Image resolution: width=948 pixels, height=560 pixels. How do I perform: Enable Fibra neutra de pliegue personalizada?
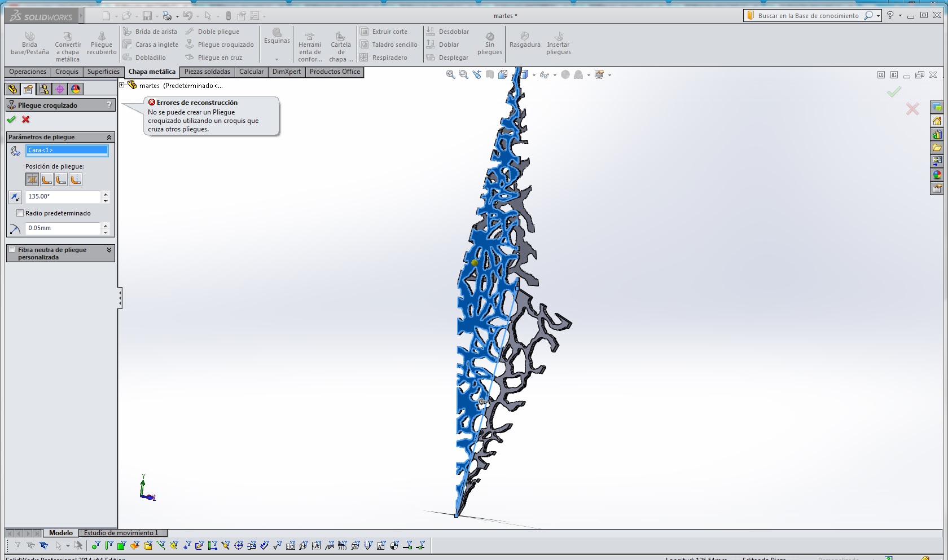pos(12,250)
